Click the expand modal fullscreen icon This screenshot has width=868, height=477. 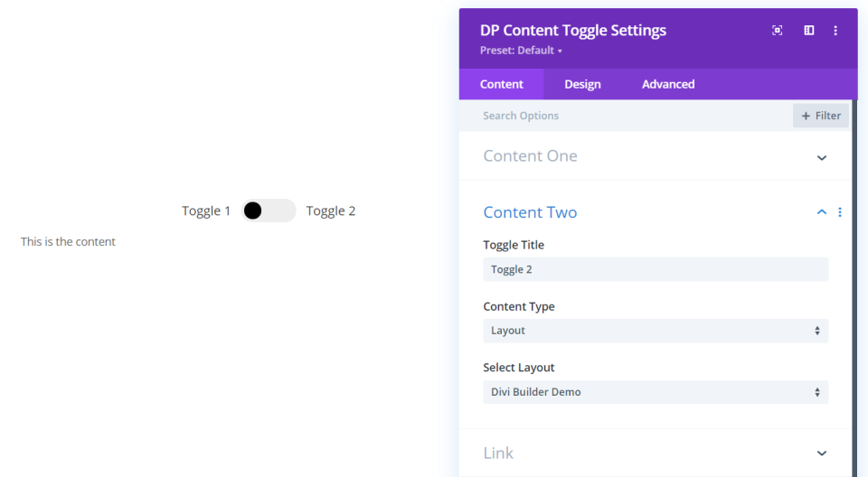(777, 31)
